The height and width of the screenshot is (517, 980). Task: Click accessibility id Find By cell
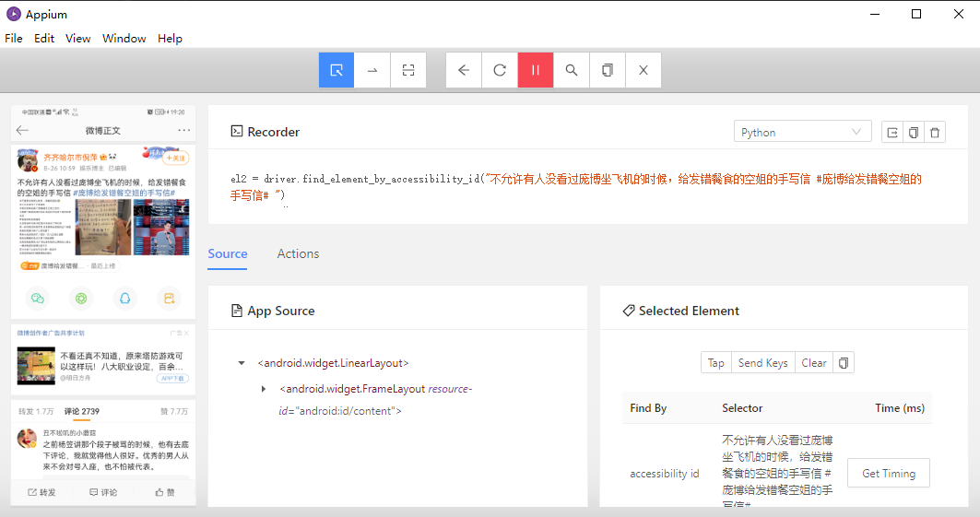click(x=665, y=474)
